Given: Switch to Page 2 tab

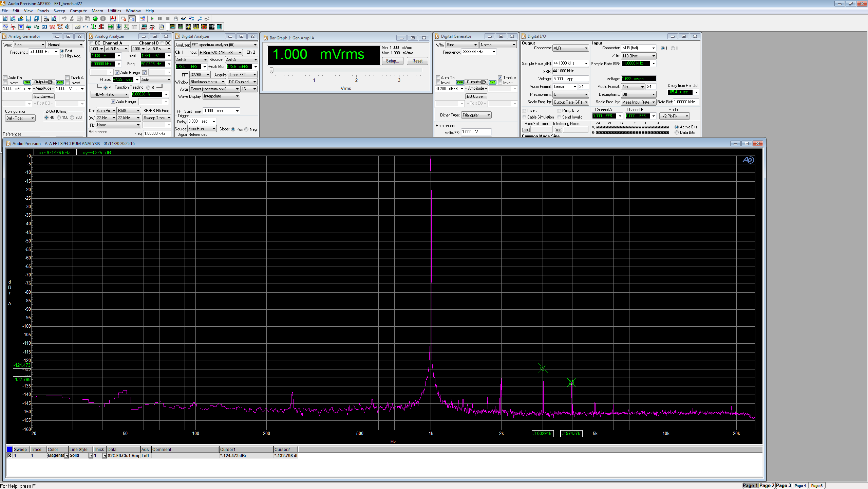Looking at the screenshot, I should pyautogui.click(x=767, y=485).
